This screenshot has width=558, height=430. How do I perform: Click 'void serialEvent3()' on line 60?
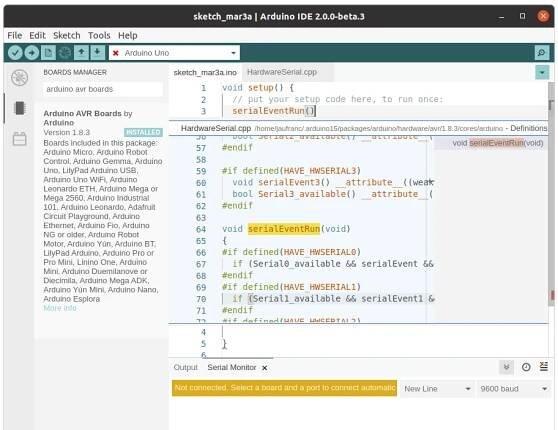(x=281, y=183)
